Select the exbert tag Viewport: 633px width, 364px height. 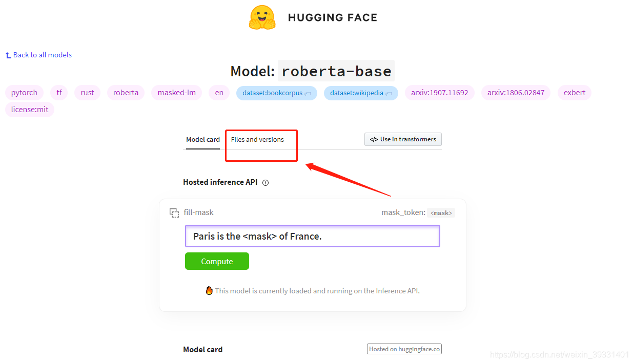(x=575, y=93)
